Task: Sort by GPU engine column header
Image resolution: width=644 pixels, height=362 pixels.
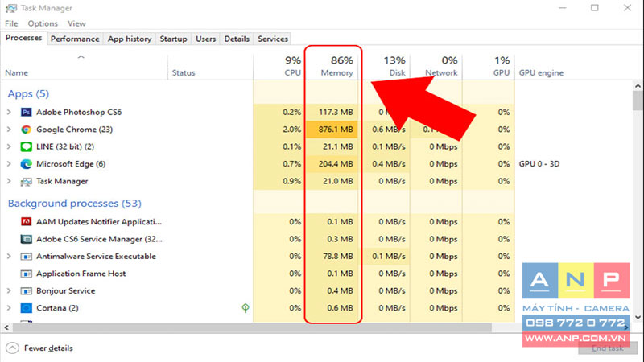Action: (x=541, y=72)
